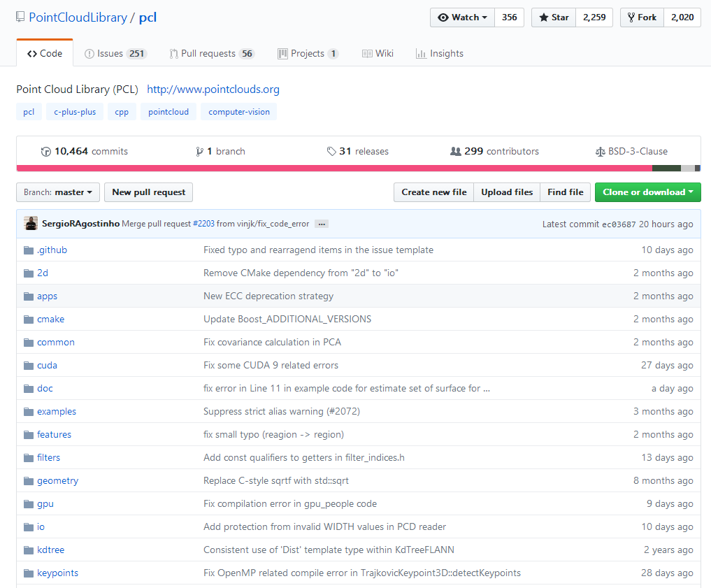Click the people icon next to 299 contributors
The width and height of the screenshot is (711, 588).
(x=455, y=152)
